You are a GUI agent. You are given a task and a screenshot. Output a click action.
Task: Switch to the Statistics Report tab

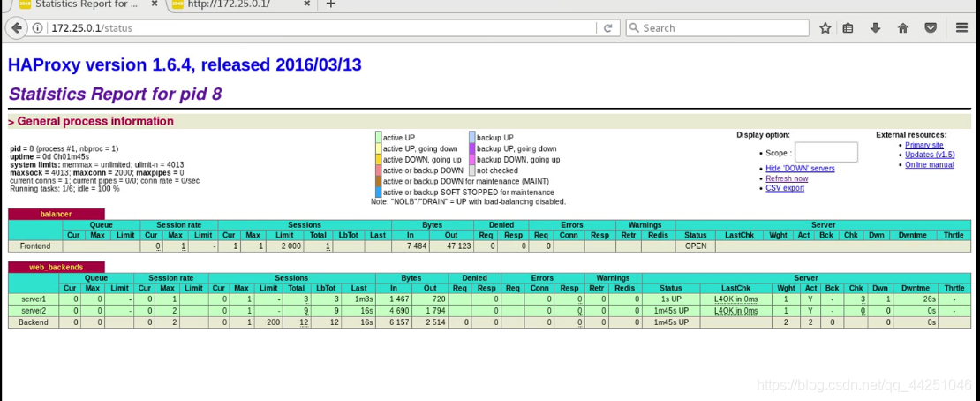point(86,5)
